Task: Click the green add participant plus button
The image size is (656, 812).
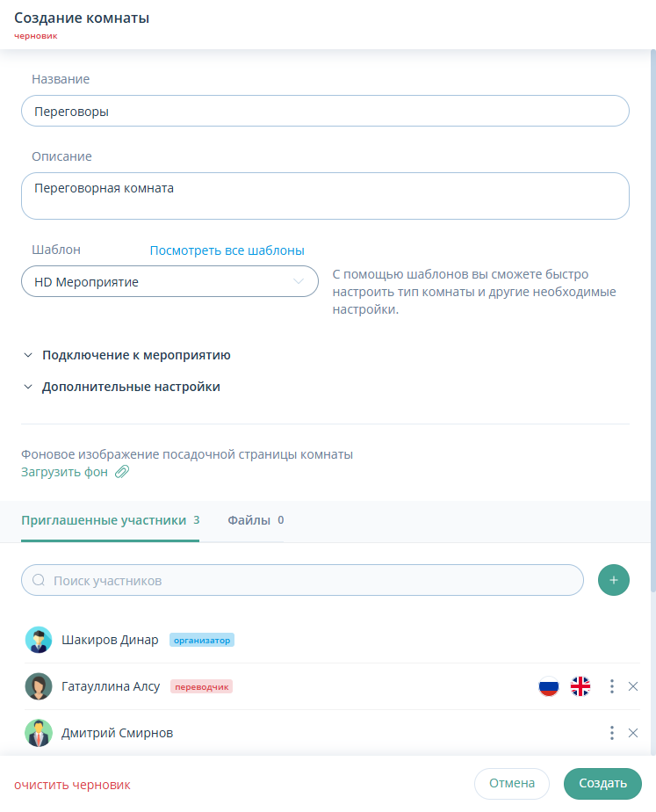Action: (614, 580)
